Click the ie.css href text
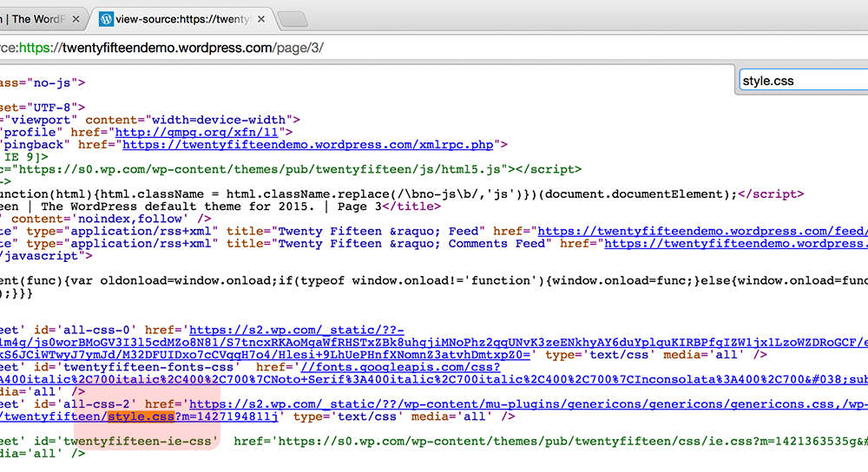The image size is (868, 472). coord(573,441)
